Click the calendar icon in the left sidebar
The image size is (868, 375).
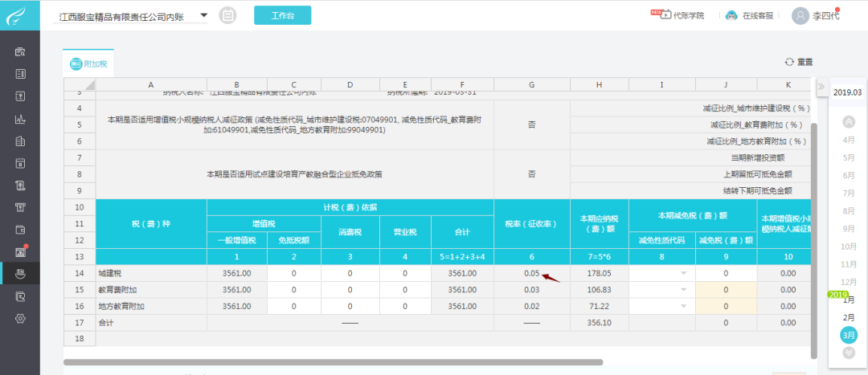click(20, 163)
